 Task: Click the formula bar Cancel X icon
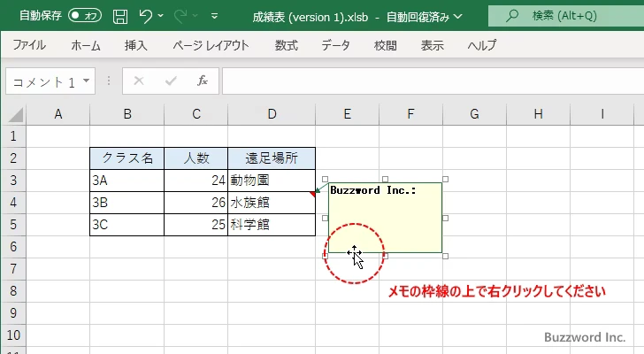tap(139, 81)
